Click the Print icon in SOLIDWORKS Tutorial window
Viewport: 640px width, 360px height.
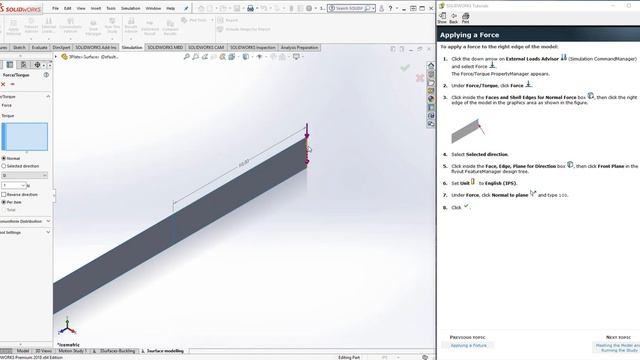click(465, 17)
